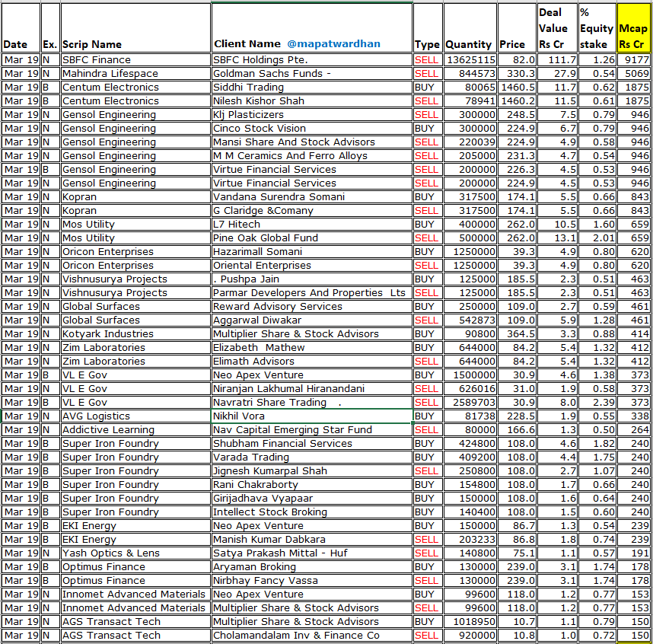Click 'Mansi Share And Stock Advisors' cell
This screenshot has height=644, width=653.
pyautogui.click(x=312, y=142)
